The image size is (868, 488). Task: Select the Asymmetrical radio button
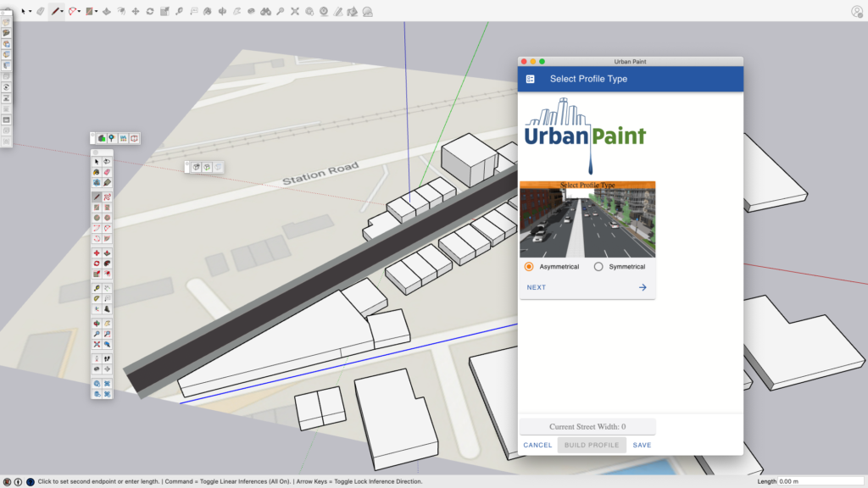(x=529, y=267)
